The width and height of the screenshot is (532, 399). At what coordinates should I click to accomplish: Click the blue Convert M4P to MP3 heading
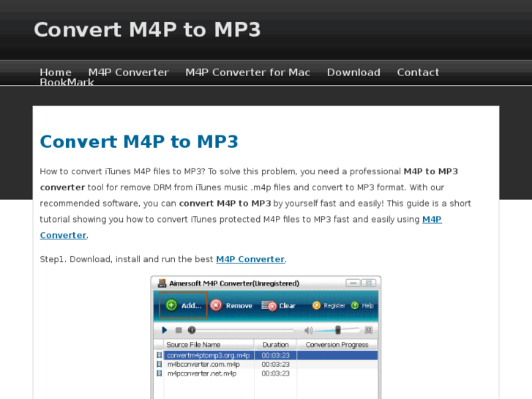tap(139, 141)
